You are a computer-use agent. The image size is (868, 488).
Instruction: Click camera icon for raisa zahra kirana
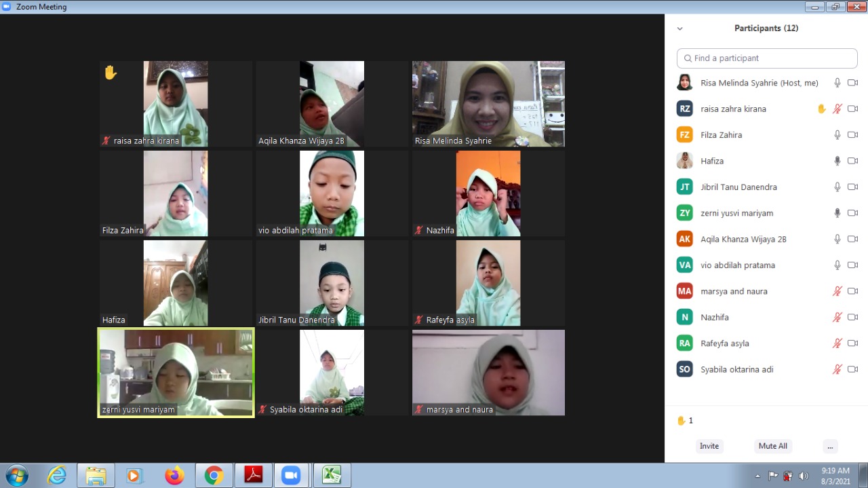tap(852, 109)
